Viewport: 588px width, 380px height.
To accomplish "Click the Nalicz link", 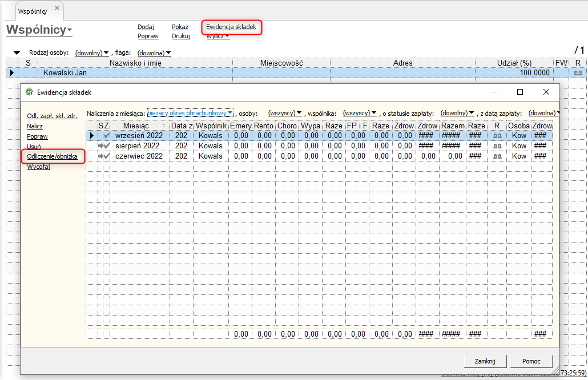I will coord(35,126).
